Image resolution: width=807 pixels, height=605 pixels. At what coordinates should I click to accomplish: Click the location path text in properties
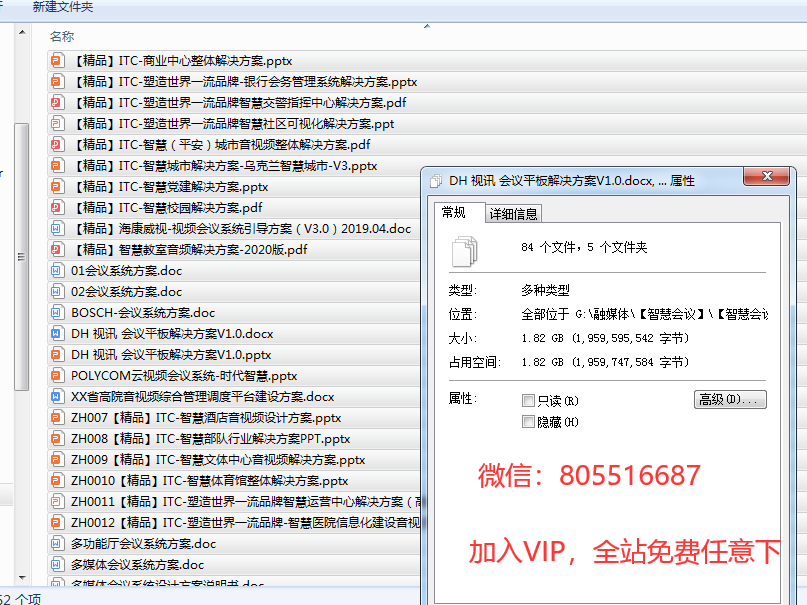[644, 314]
